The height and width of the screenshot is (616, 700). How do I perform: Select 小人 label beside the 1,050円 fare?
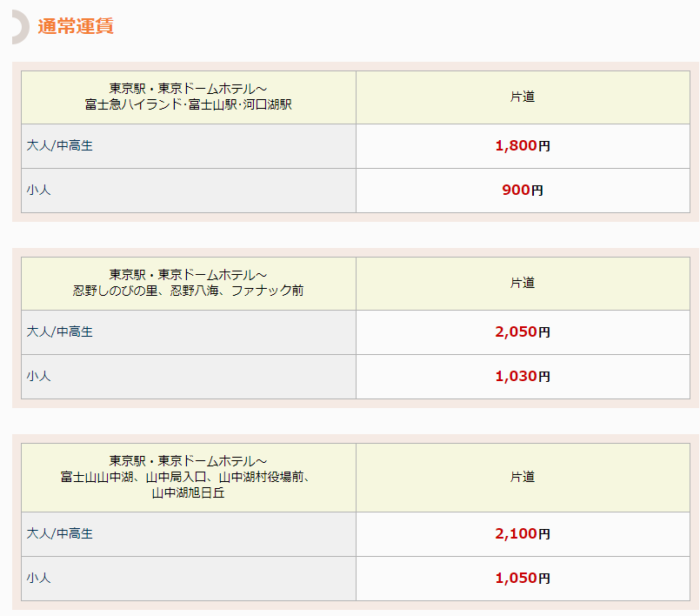[x=39, y=579]
